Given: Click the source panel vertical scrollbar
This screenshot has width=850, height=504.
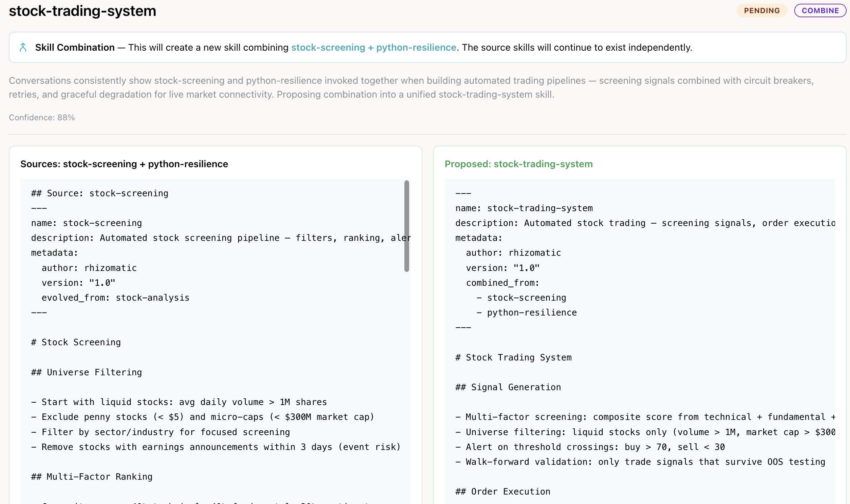Looking at the screenshot, I should [x=406, y=226].
